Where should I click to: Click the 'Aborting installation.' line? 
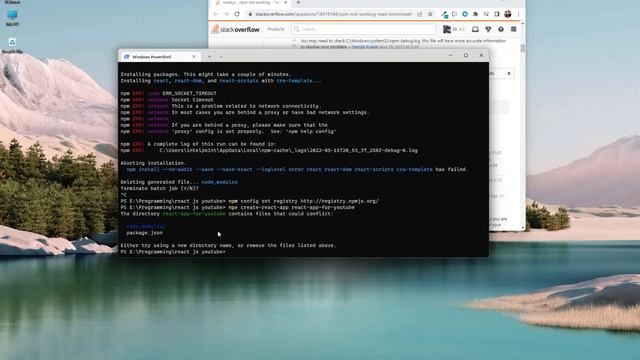(x=153, y=163)
